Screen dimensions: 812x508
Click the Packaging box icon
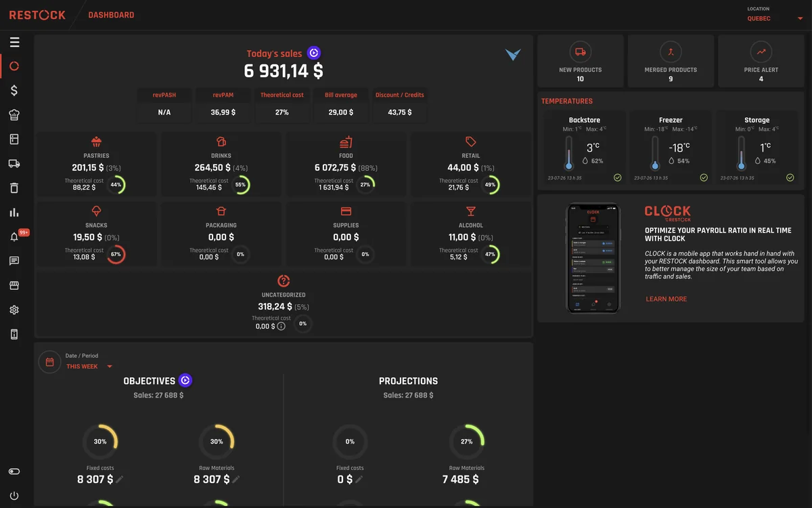pos(221,211)
